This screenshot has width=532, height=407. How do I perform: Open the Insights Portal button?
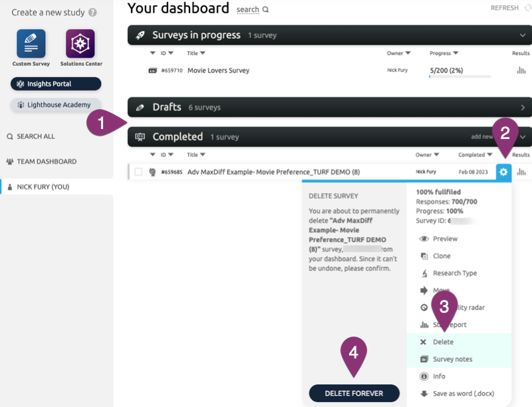(x=56, y=84)
